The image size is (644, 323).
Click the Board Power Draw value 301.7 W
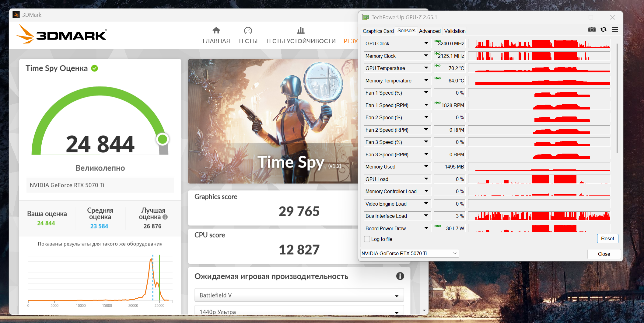[x=455, y=228]
